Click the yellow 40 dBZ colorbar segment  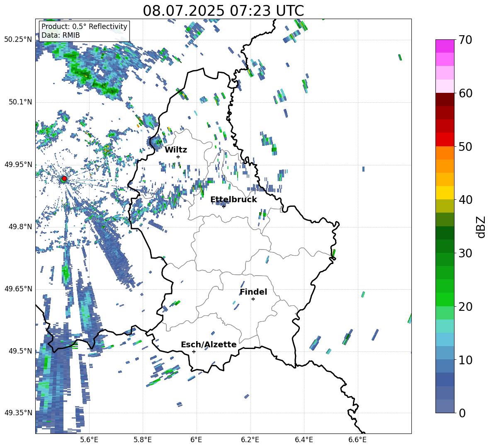pos(445,193)
